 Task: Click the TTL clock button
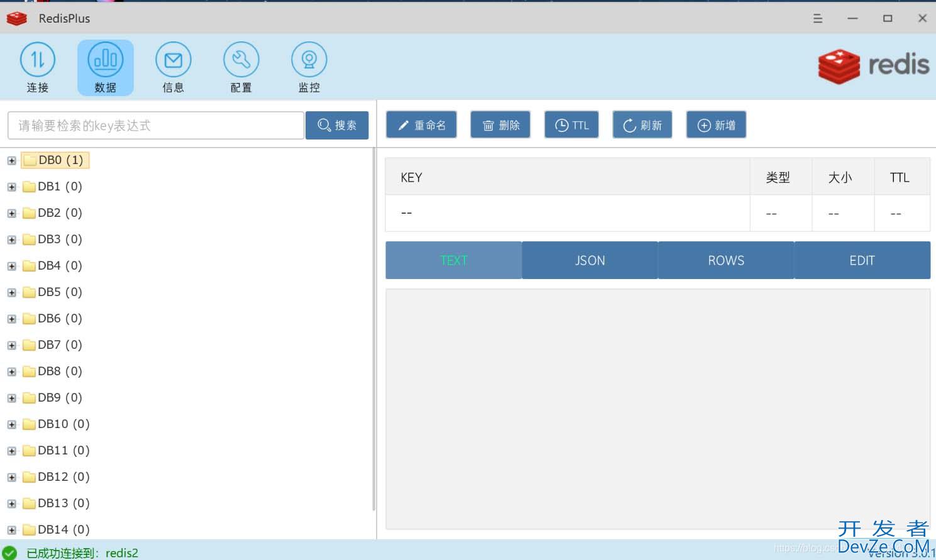click(571, 124)
